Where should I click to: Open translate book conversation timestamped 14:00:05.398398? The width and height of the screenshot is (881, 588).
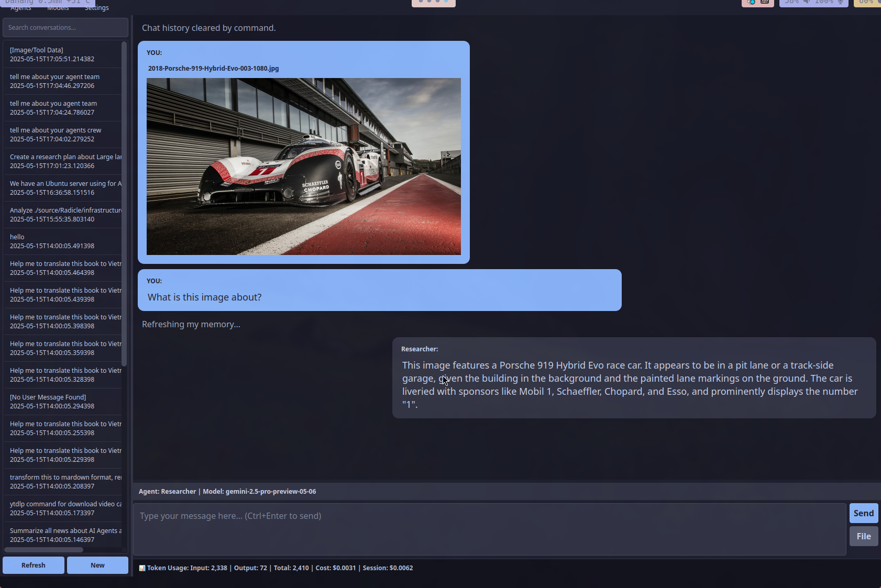tap(63, 321)
